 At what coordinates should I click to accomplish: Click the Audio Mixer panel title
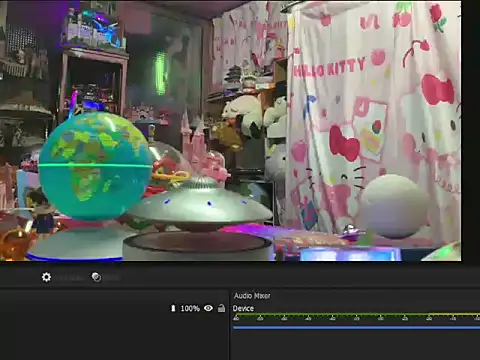[252, 296]
